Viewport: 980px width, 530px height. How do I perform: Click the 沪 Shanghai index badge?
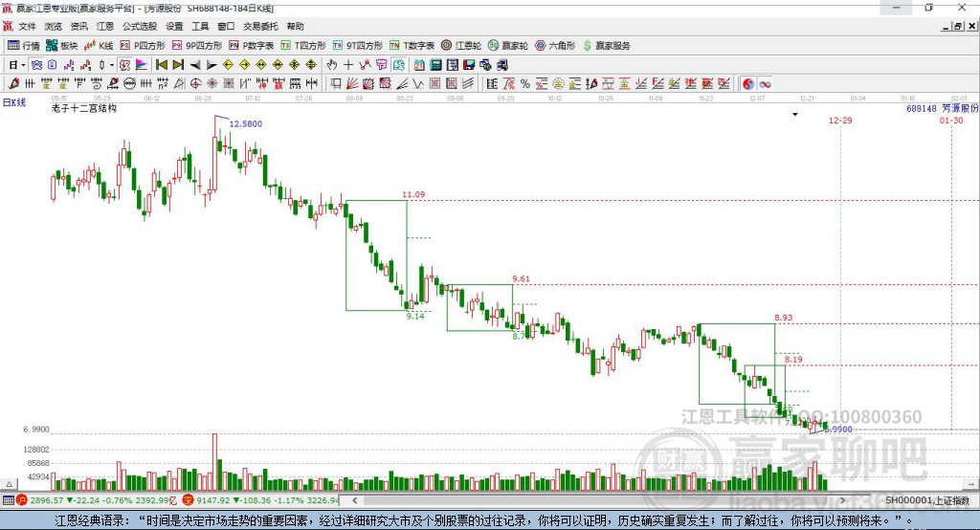tap(22, 500)
